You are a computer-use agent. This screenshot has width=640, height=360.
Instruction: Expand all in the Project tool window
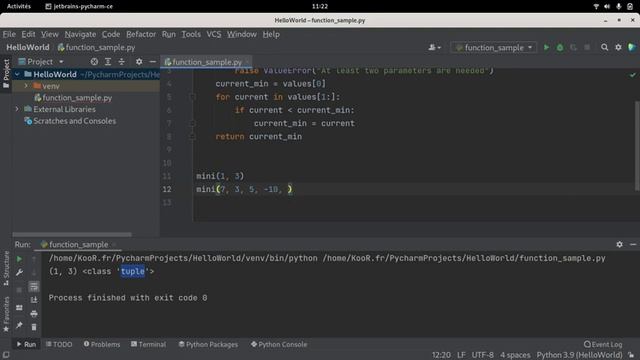[108, 62]
